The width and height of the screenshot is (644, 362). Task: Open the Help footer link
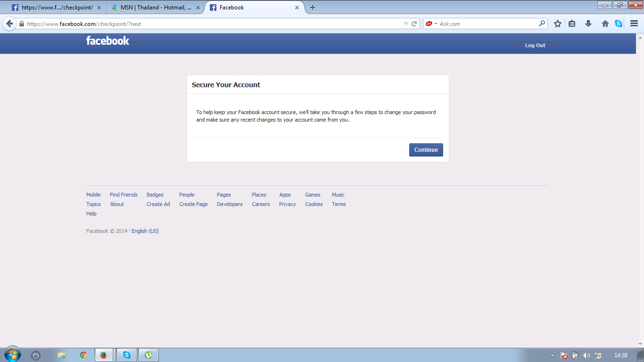[91, 214]
